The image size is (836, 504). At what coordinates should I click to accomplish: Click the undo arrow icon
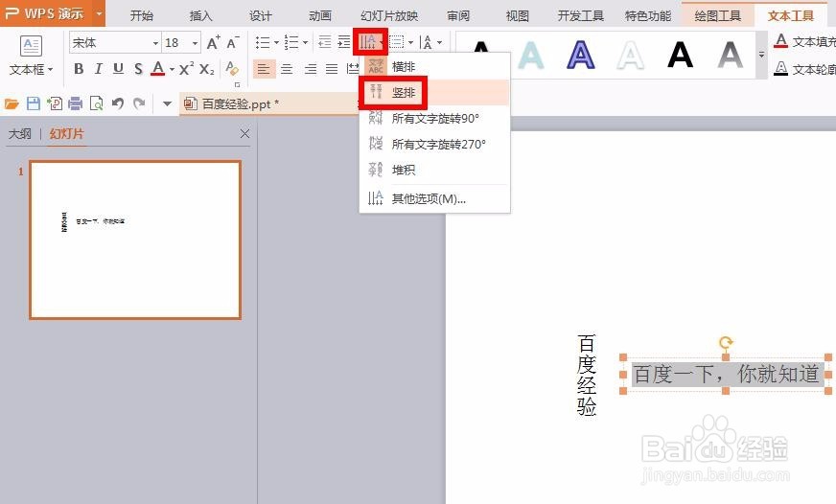pos(118,103)
